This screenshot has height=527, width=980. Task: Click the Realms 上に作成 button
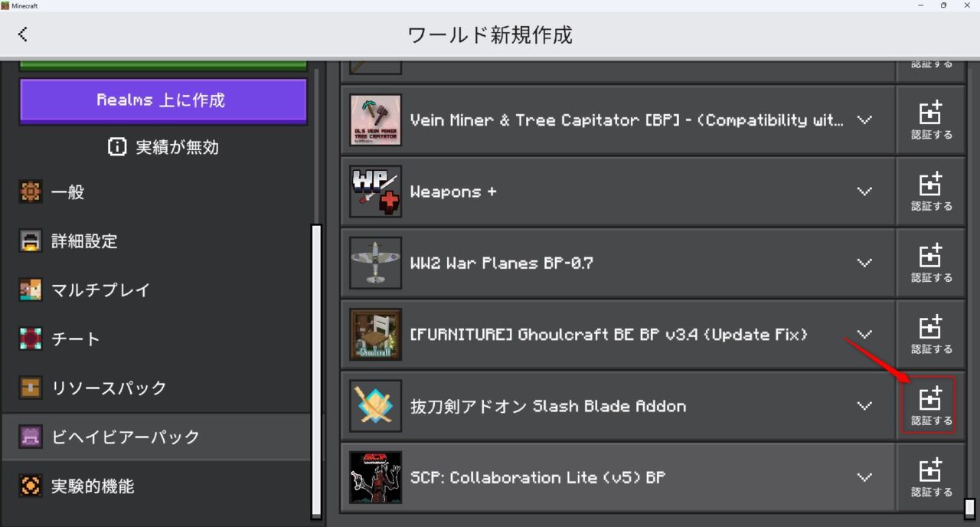163,100
